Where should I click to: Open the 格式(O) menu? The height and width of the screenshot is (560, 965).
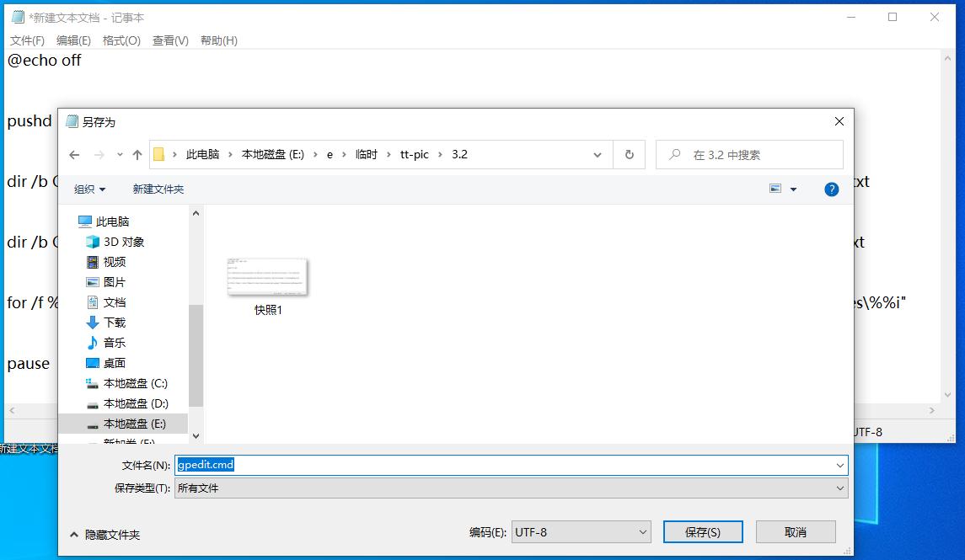(x=123, y=39)
